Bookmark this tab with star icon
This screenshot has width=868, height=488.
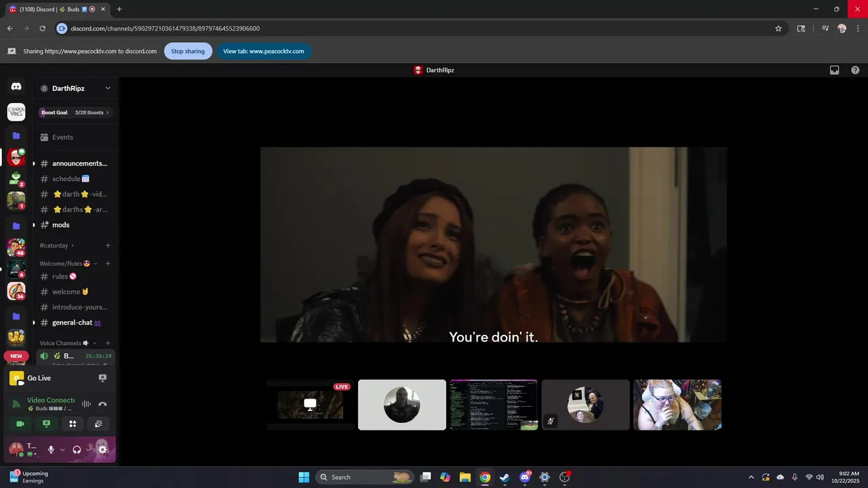778,28
